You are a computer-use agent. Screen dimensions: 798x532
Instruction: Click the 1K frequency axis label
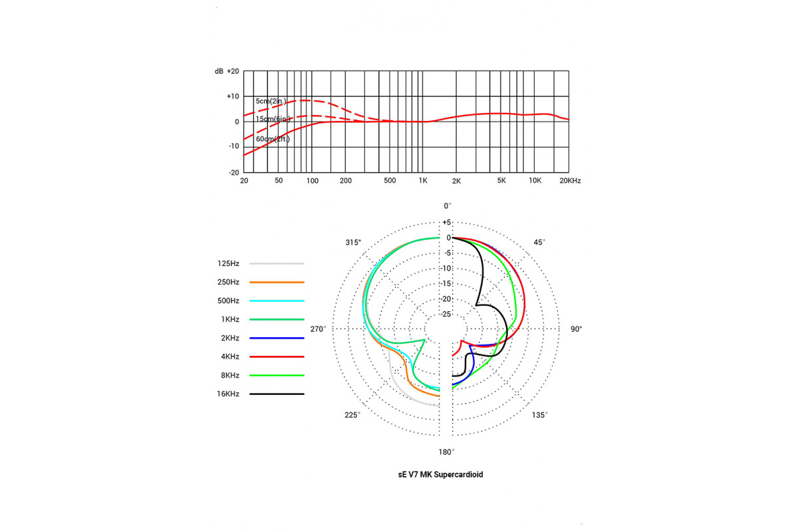[x=422, y=181]
